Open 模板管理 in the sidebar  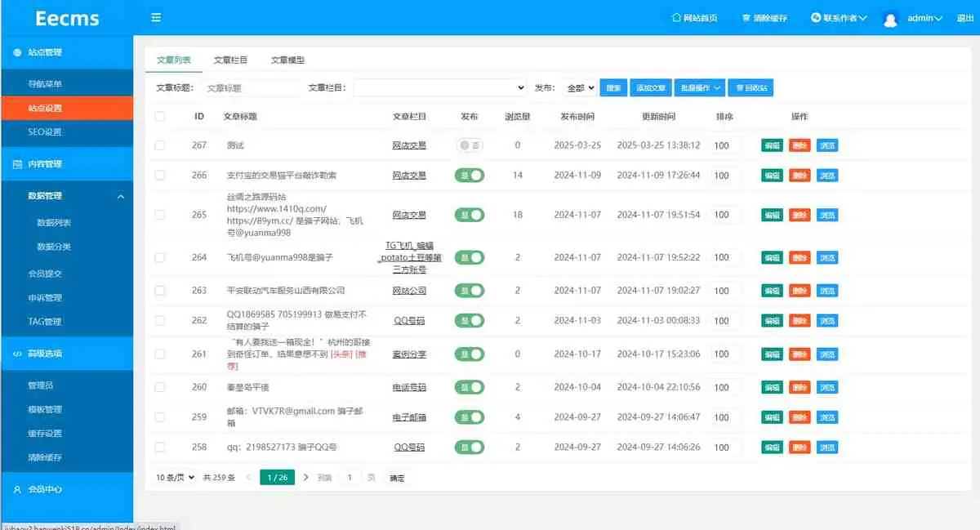(x=66, y=409)
